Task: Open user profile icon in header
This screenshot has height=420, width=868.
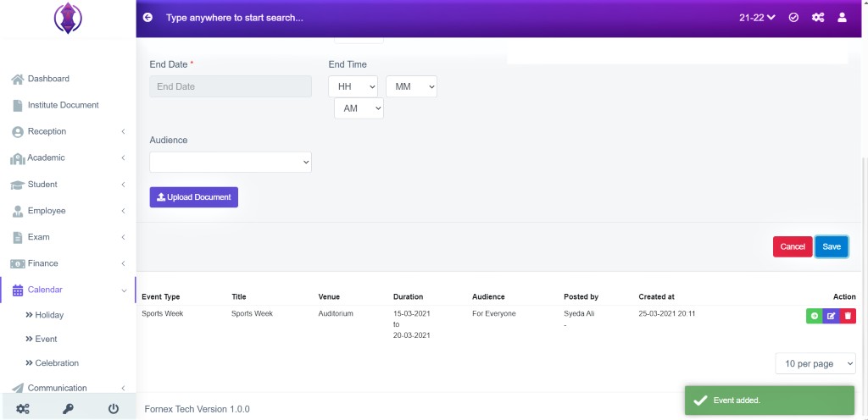Action: click(x=842, y=18)
